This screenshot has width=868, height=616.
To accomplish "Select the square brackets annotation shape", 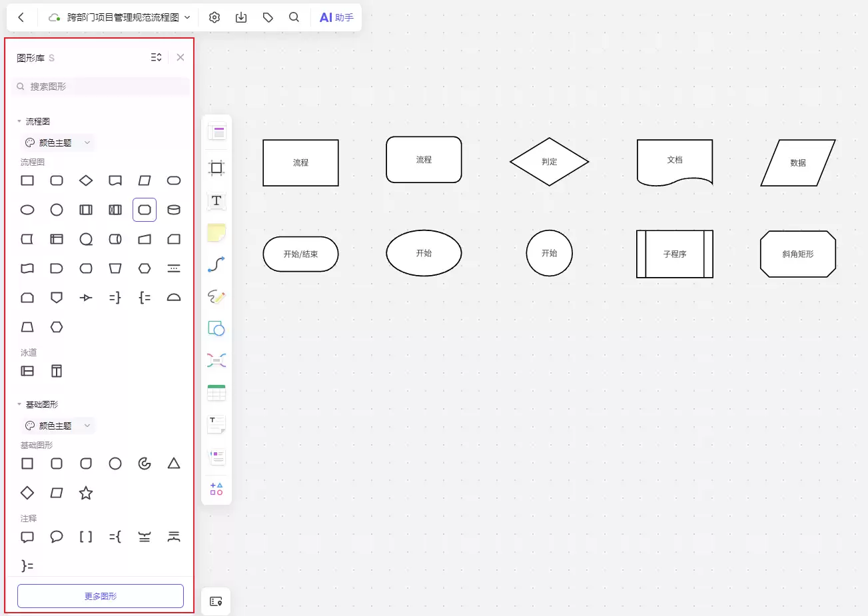I will click(86, 537).
